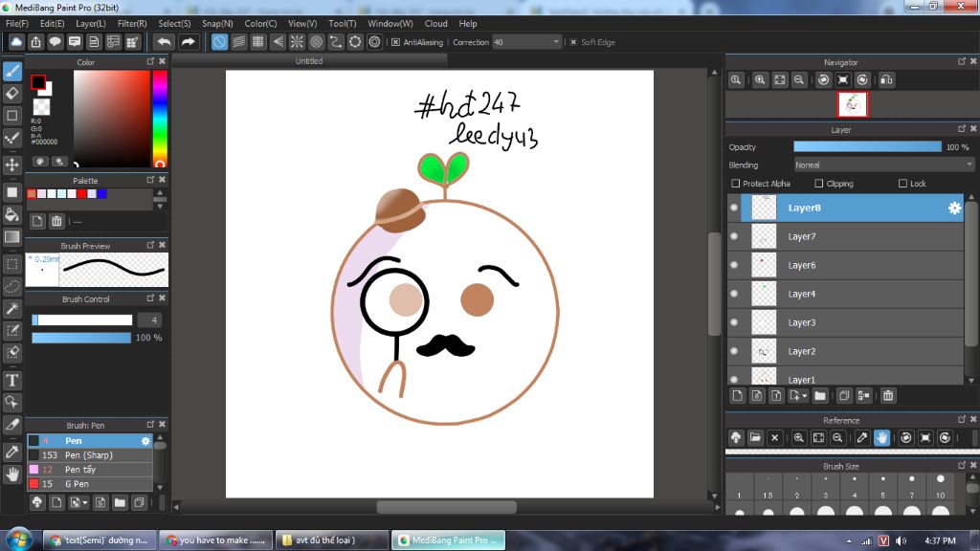Image resolution: width=980 pixels, height=551 pixels.
Task: Hide Layer7 with its visibility dot
Action: 734,237
